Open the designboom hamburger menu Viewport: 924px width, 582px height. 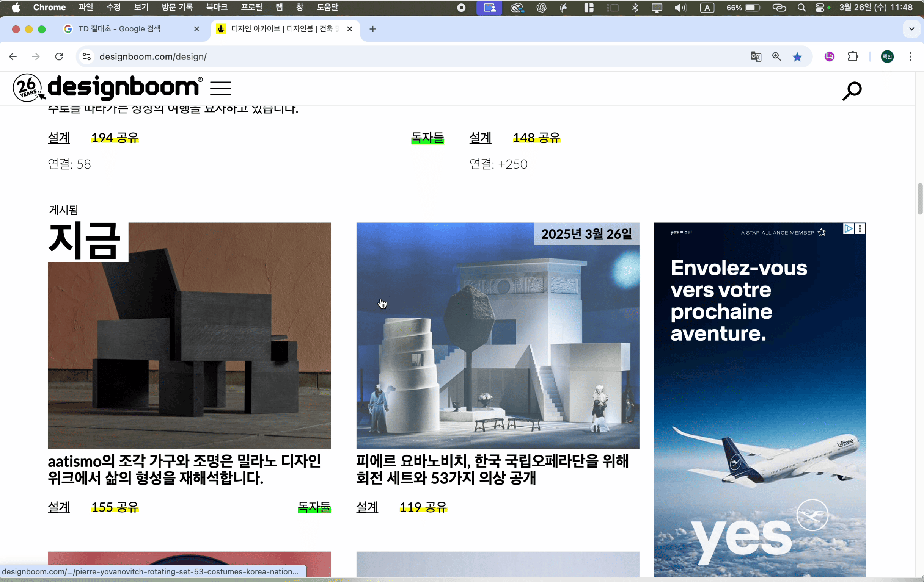(221, 88)
